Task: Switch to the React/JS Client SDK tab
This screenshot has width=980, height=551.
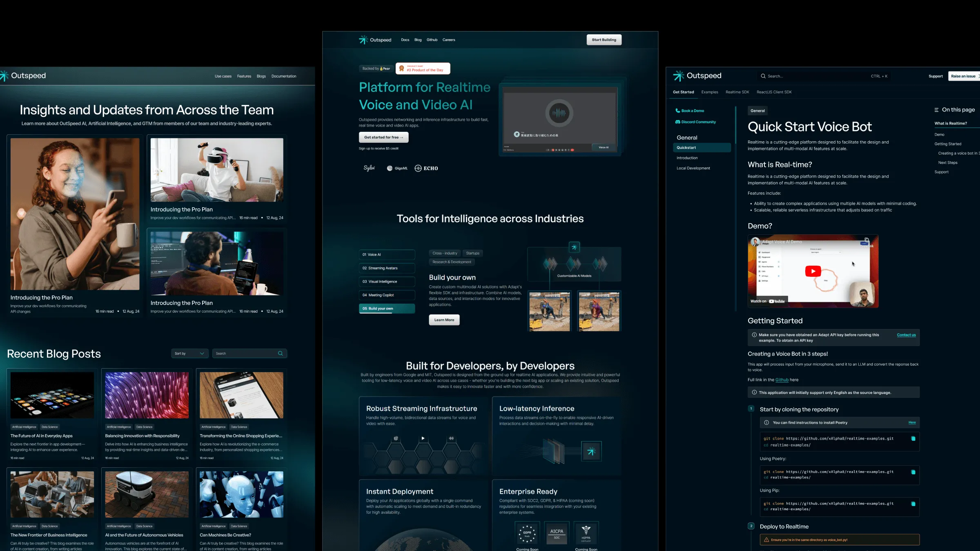Action: click(x=774, y=92)
